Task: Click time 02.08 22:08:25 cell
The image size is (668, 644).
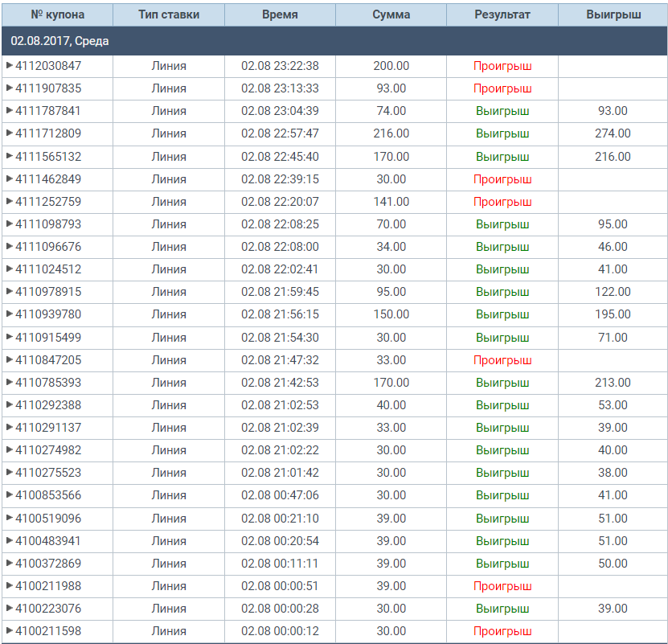Action: (x=280, y=224)
